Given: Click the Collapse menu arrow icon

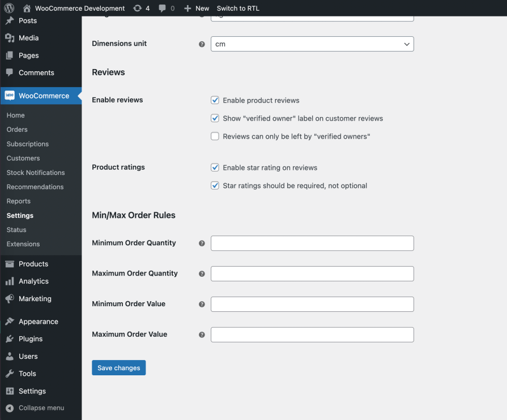Looking at the screenshot, I should 10,408.
